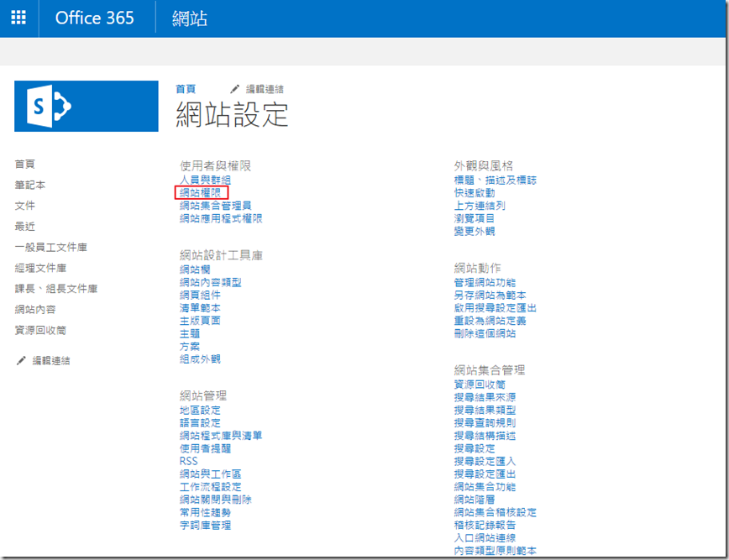
Task: Open 人員與群組 link
Action: click(x=205, y=180)
